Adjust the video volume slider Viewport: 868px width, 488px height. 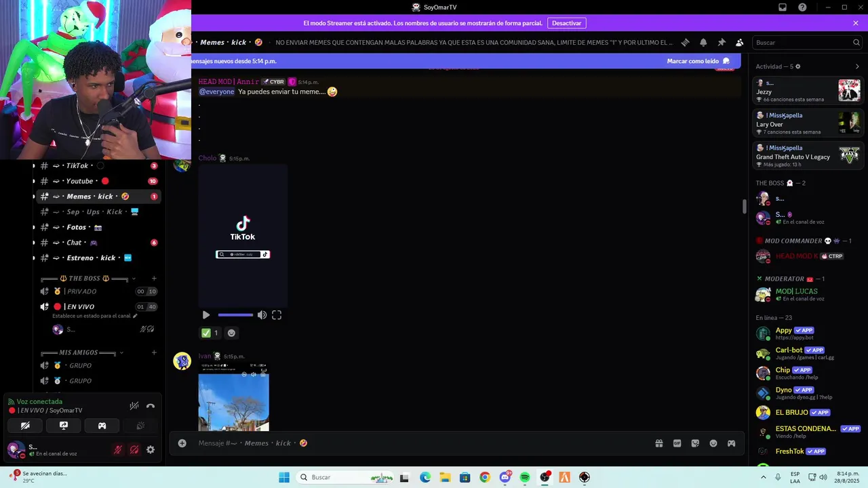[235, 315]
